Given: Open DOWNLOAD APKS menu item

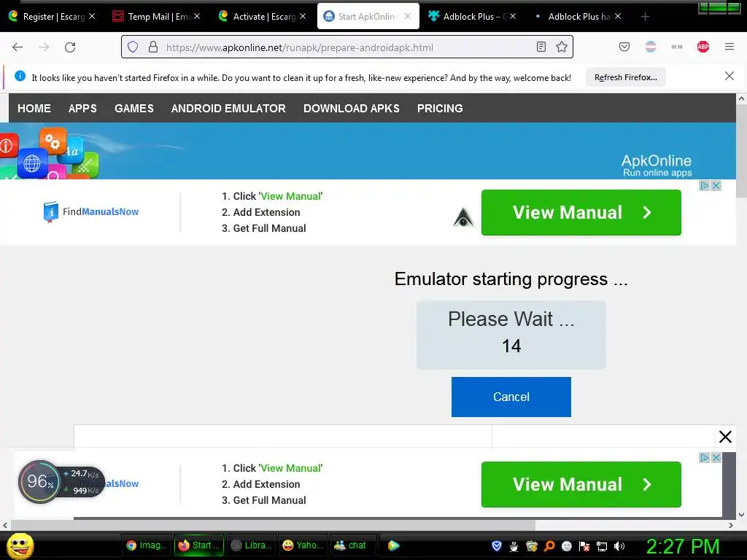Looking at the screenshot, I should point(352,108).
